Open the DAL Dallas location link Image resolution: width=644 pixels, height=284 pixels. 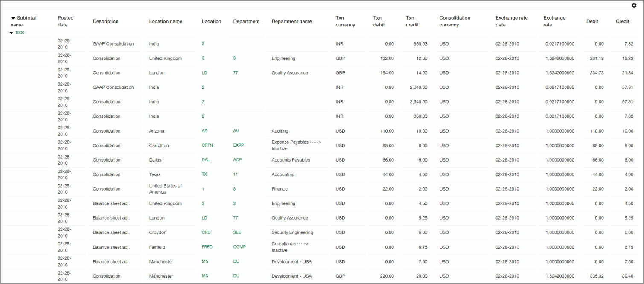click(206, 159)
